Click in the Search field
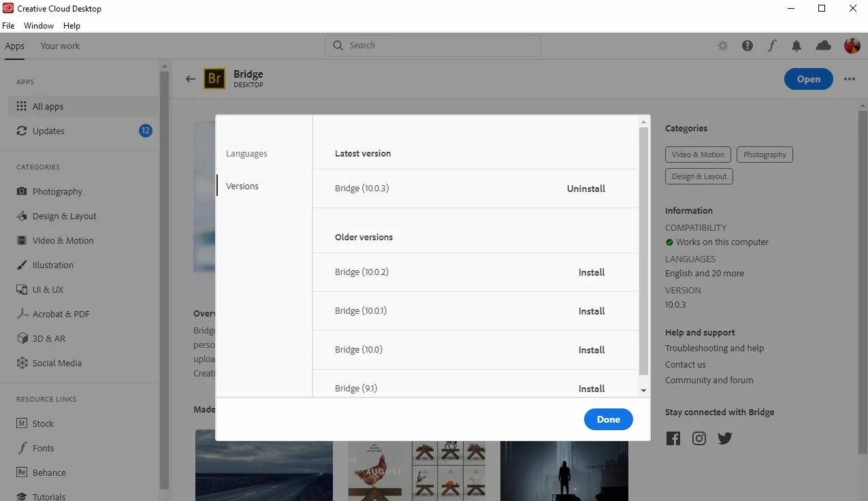The width and height of the screenshot is (868, 501). coord(433,46)
